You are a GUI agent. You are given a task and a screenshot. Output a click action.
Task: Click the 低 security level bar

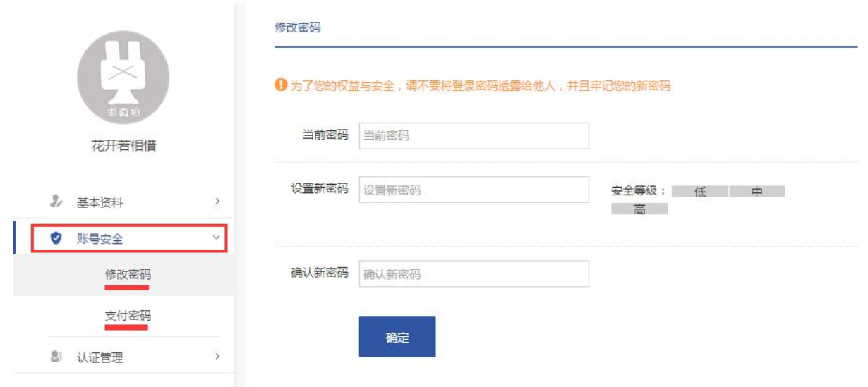(699, 191)
